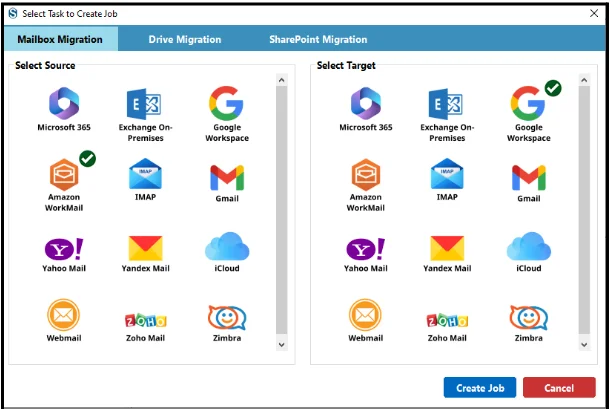Click the source list scroll down arrow
Viewport: 610px width, 409px height.
[282, 345]
